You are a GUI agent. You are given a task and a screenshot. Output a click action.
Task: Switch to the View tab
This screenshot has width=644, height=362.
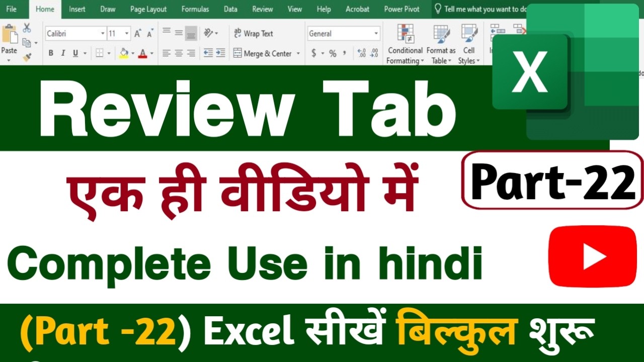295,9
